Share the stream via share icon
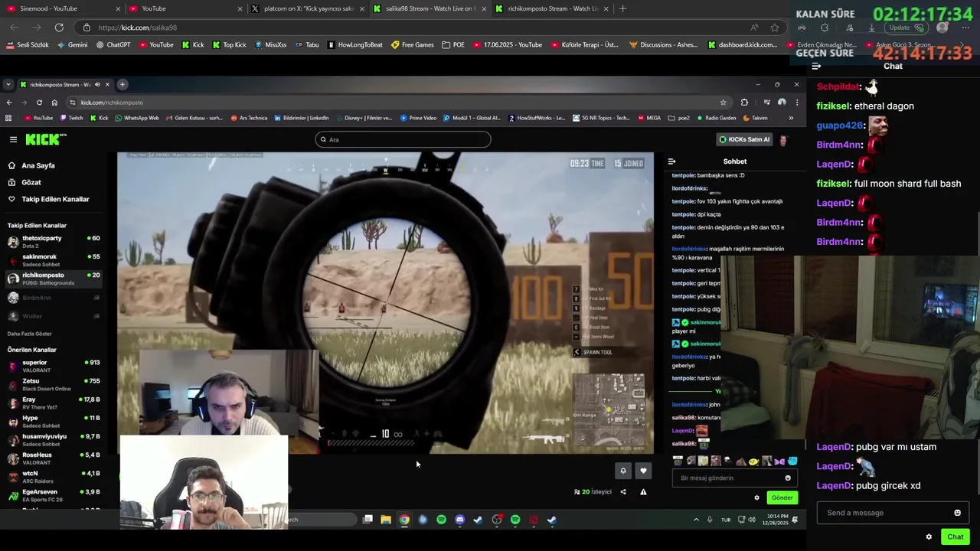The image size is (980, 551). click(623, 492)
